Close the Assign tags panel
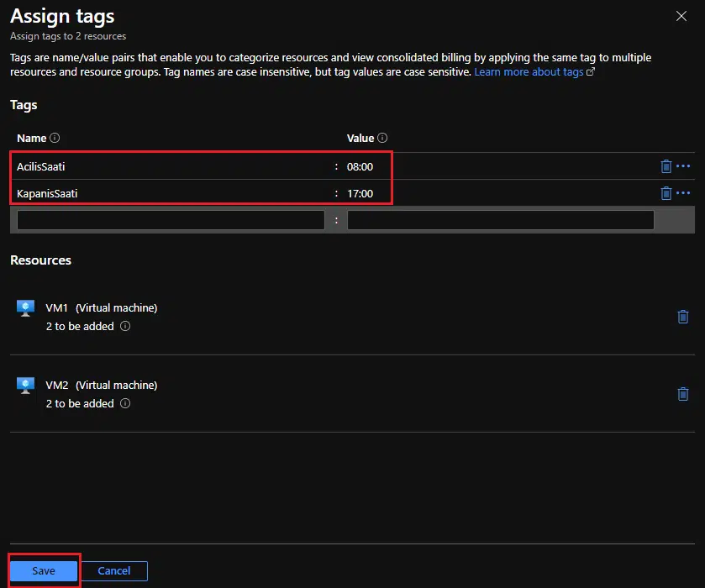Image resolution: width=705 pixels, height=588 pixels. click(681, 16)
